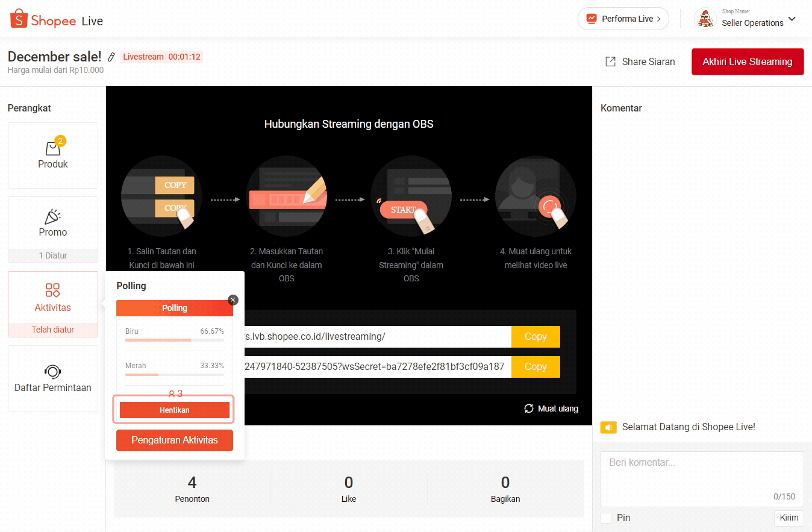Screen dimensions: 812x532
Task: Click the Biru poll progress bar
Action: (174, 340)
